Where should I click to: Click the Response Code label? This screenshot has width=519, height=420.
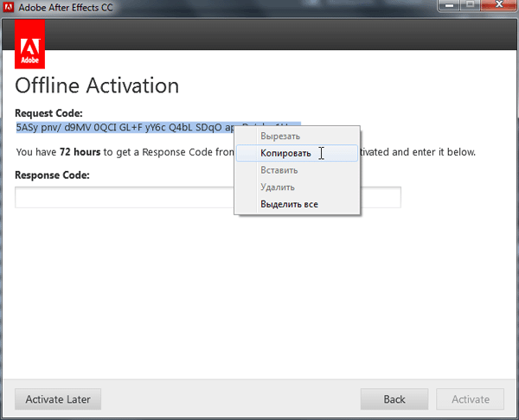tap(52, 175)
